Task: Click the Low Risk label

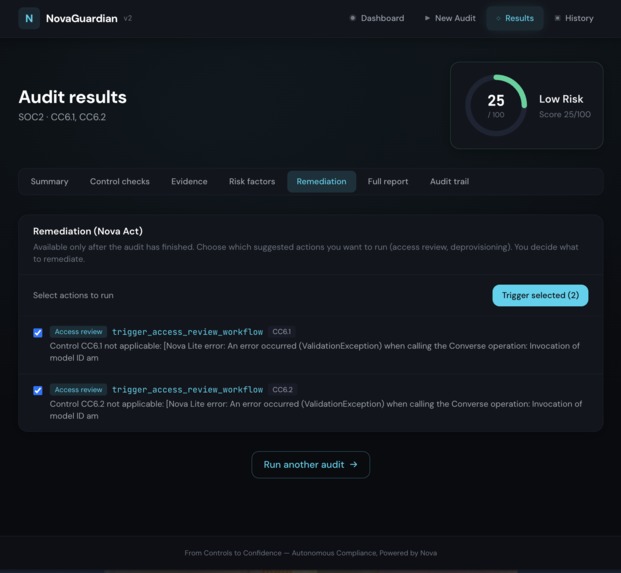Action: [x=561, y=99]
